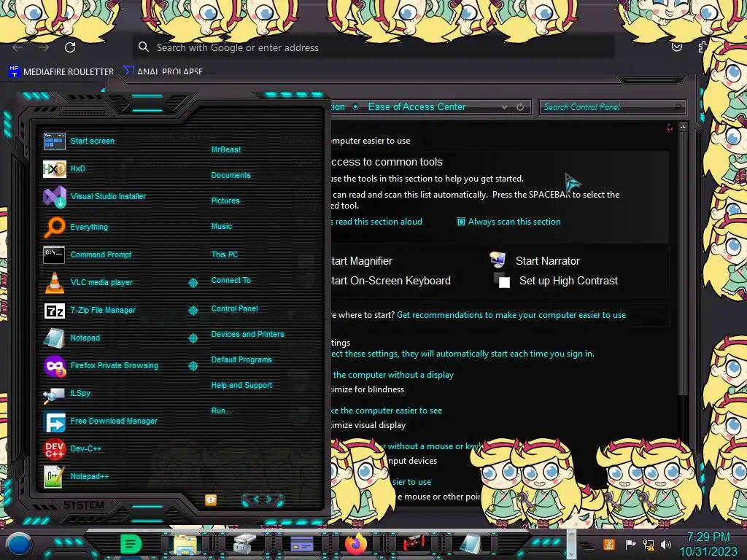
Task: Reload the browser page
Action: pyautogui.click(x=70, y=47)
